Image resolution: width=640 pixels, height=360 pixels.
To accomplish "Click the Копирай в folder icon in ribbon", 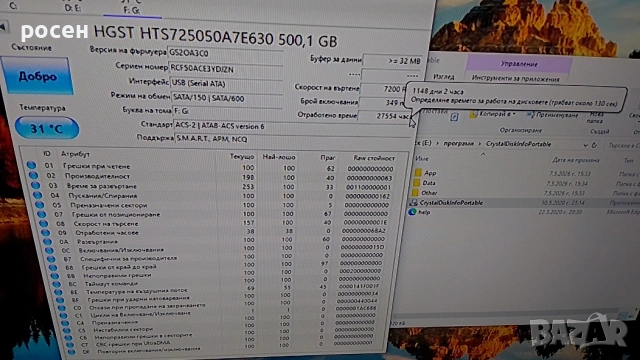I will 473,114.
